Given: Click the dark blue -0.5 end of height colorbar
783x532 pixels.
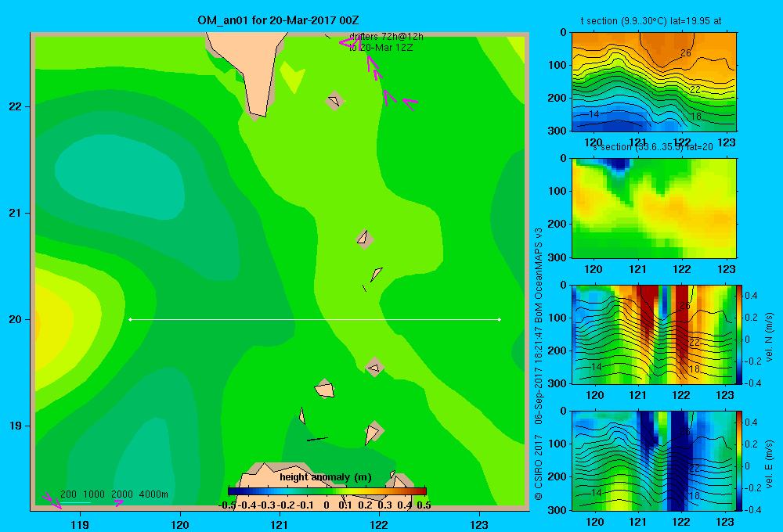Looking at the screenshot, I should pos(233,491).
